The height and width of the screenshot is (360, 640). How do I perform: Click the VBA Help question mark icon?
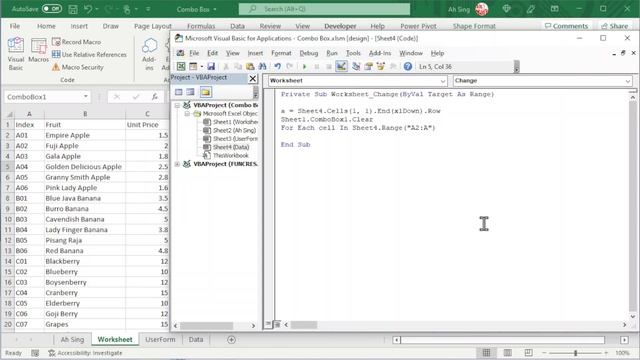(407, 66)
